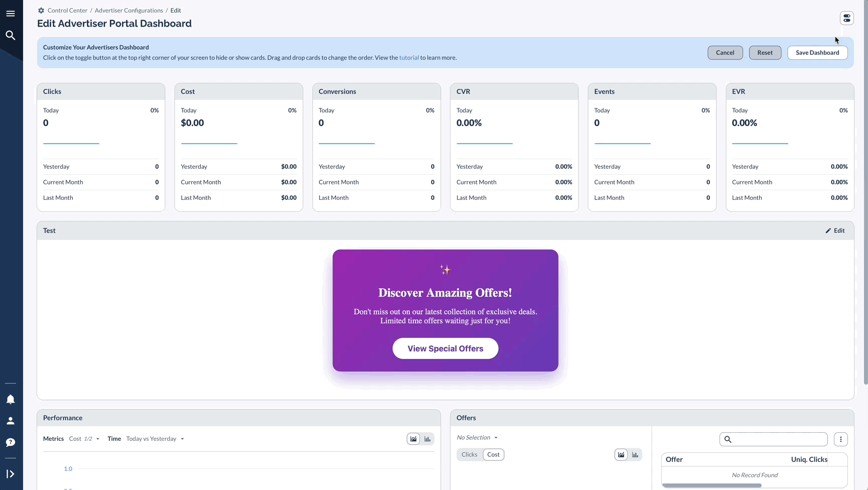Click the Test card title

(x=49, y=230)
